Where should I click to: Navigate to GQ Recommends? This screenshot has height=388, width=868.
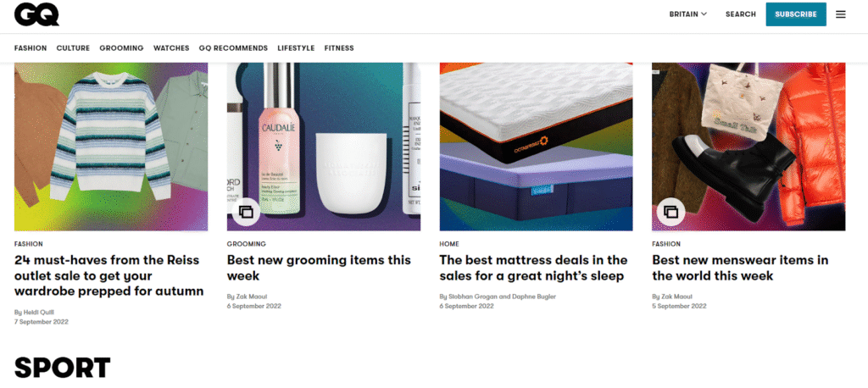point(233,48)
